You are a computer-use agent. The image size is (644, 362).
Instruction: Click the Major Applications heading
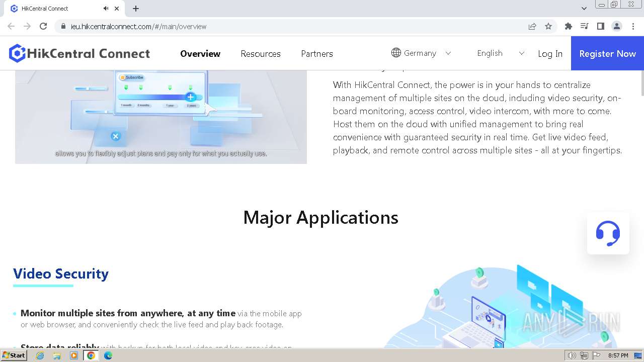click(321, 218)
